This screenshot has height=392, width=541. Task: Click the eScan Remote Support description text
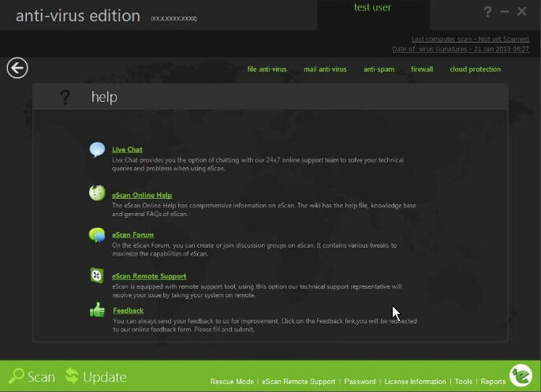[x=257, y=291]
